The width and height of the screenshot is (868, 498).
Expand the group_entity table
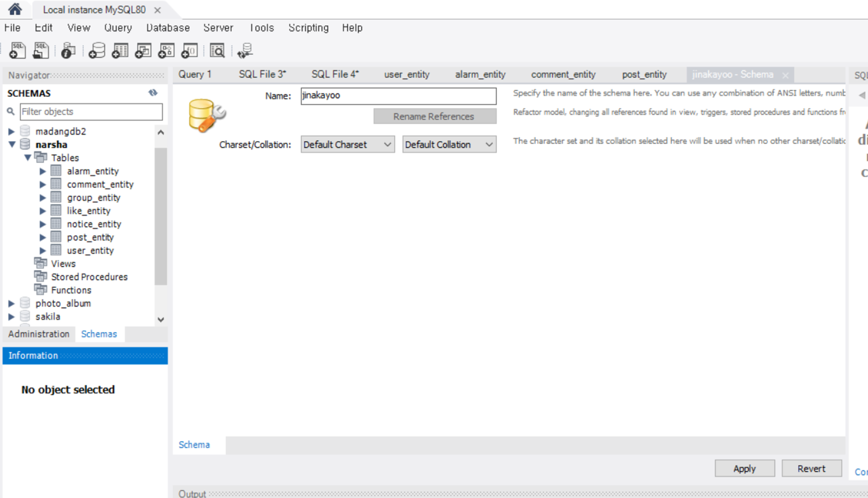tap(43, 198)
